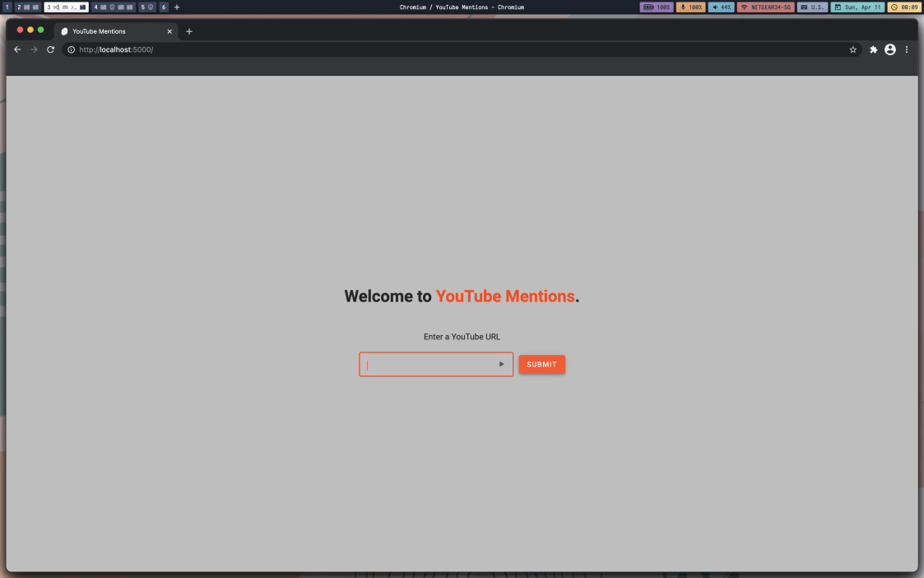
Task: Switch to workspace 2 in top bar
Action: [28, 7]
